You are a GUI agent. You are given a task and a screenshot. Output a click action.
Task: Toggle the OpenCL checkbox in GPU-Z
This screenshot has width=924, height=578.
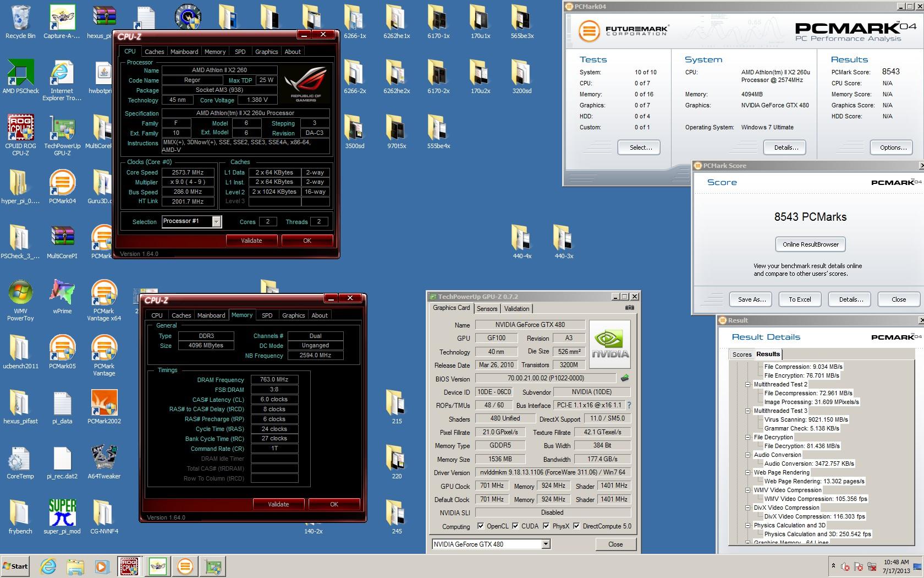pyautogui.click(x=481, y=526)
